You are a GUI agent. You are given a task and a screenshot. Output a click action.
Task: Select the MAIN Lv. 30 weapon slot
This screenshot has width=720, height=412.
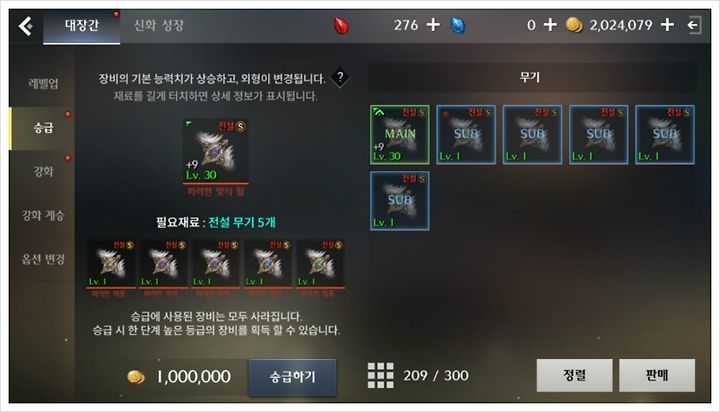[x=399, y=135]
